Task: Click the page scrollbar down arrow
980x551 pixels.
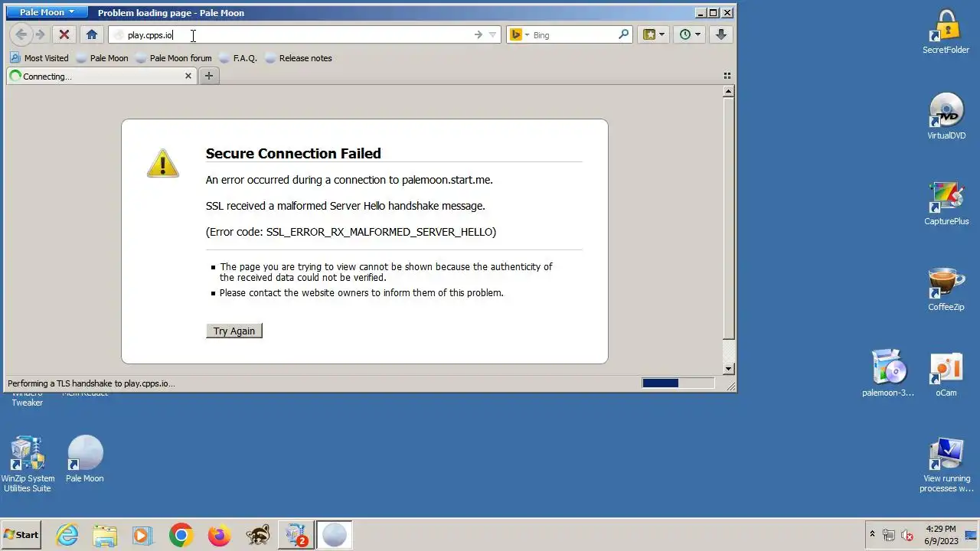Action: tap(729, 369)
